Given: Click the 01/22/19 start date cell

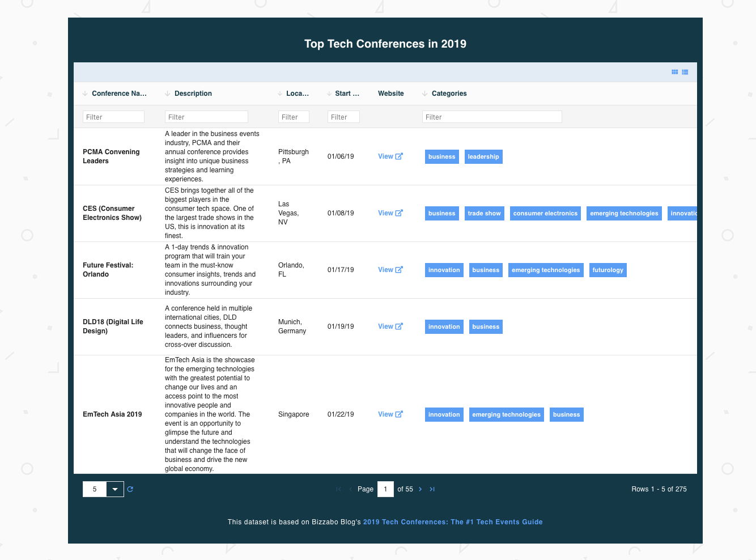Looking at the screenshot, I should tap(341, 414).
